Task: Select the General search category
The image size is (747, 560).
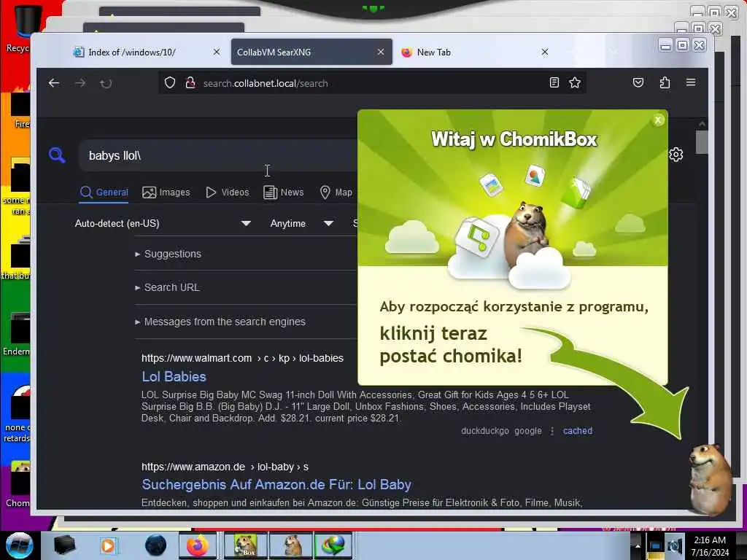Action: pos(104,192)
